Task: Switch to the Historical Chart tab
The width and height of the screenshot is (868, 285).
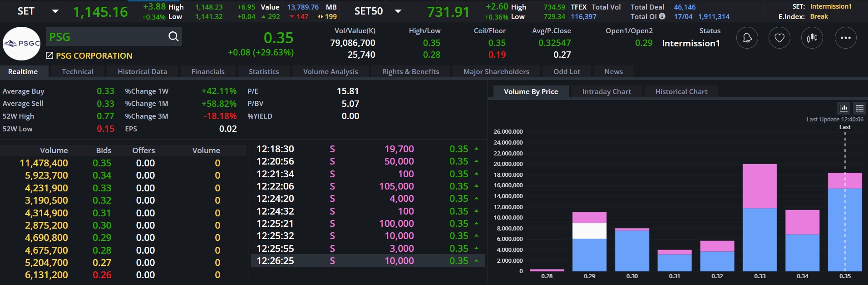Action: [x=681, y=92]
